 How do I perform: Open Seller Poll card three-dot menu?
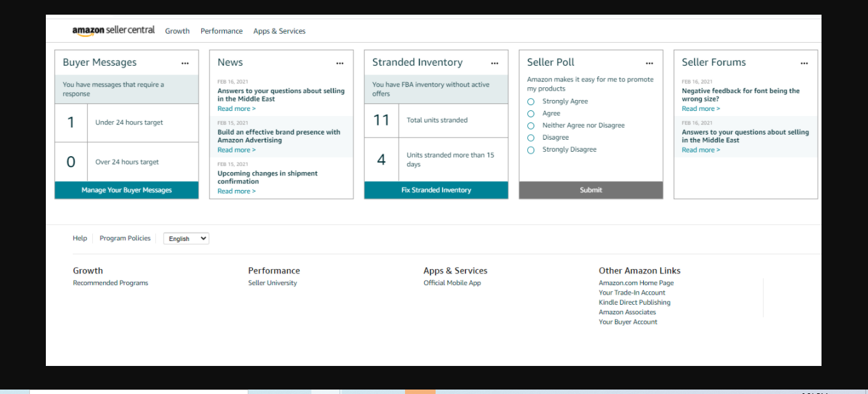tap(650, 63)
